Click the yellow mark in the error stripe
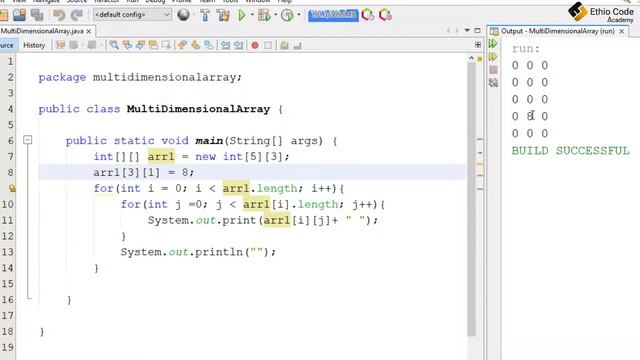Image resolution: width=640 pixels, height=360 pixels. 480,164
